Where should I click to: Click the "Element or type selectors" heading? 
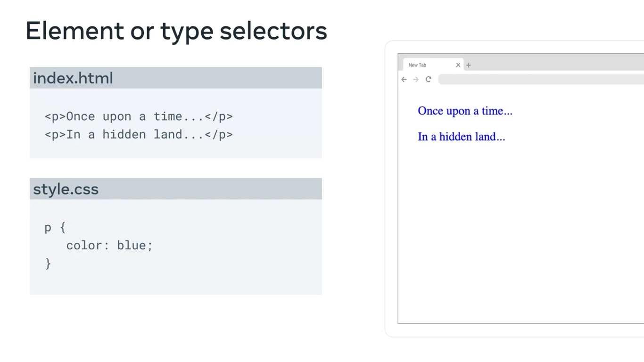(176, 31)
